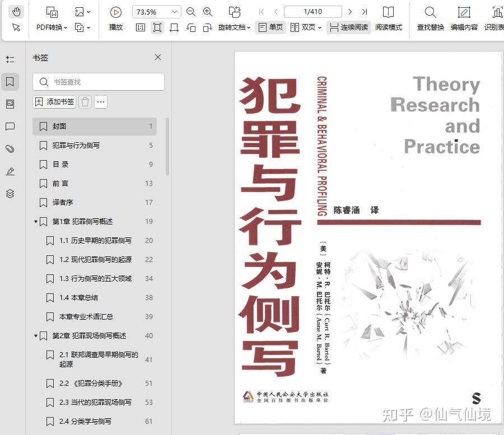Go to previous page arrow
The image size is (504, 435).
coord(276,12)
